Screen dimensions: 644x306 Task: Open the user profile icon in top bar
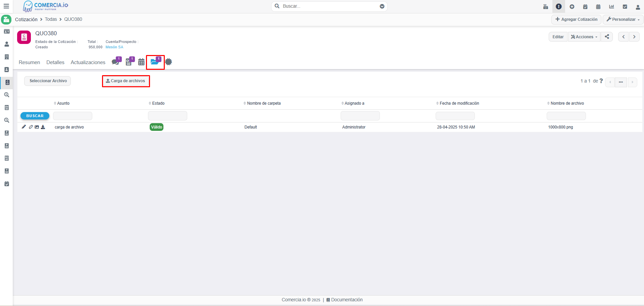pos(638,7)
